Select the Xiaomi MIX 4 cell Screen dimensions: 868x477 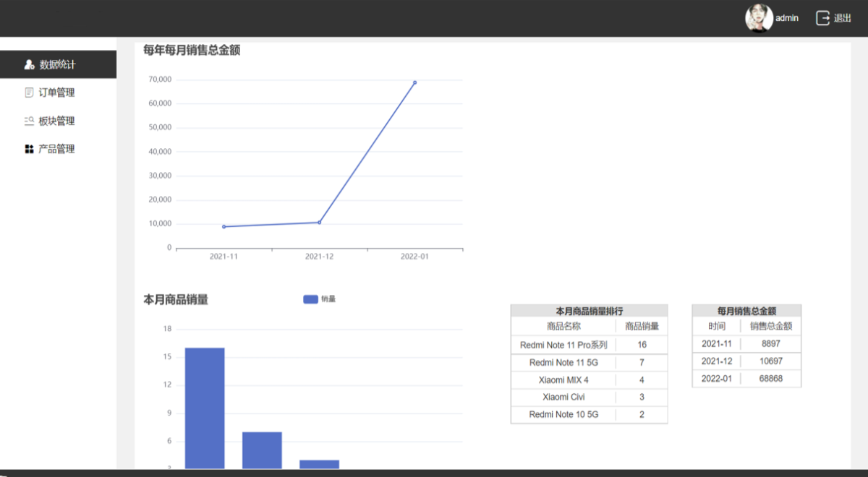point(563,379)
